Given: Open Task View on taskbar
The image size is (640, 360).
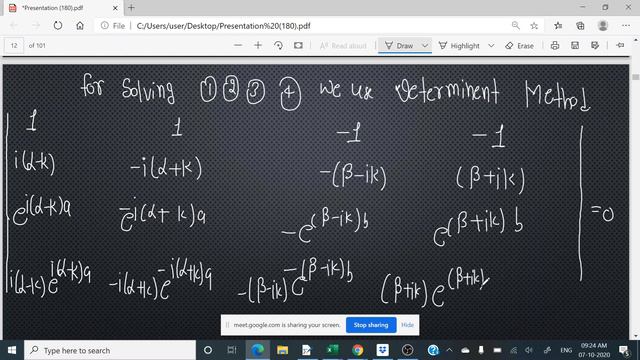Looking at the screenshot, I should click(x=232, y=350).
